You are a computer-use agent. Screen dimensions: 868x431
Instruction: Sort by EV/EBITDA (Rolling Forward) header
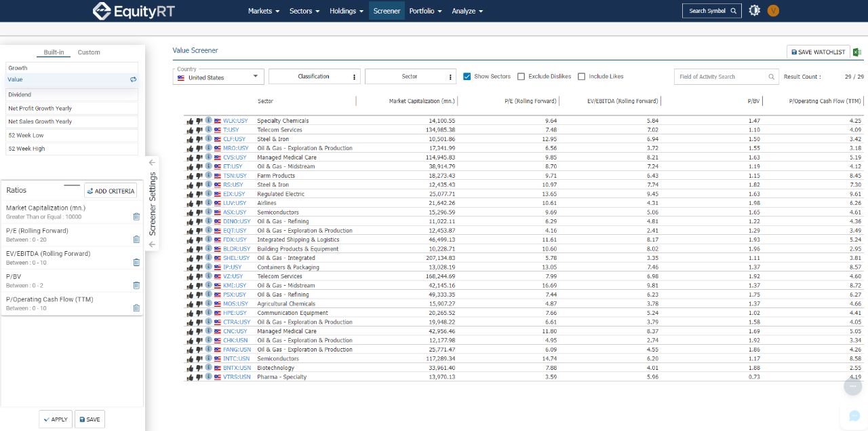623,101
